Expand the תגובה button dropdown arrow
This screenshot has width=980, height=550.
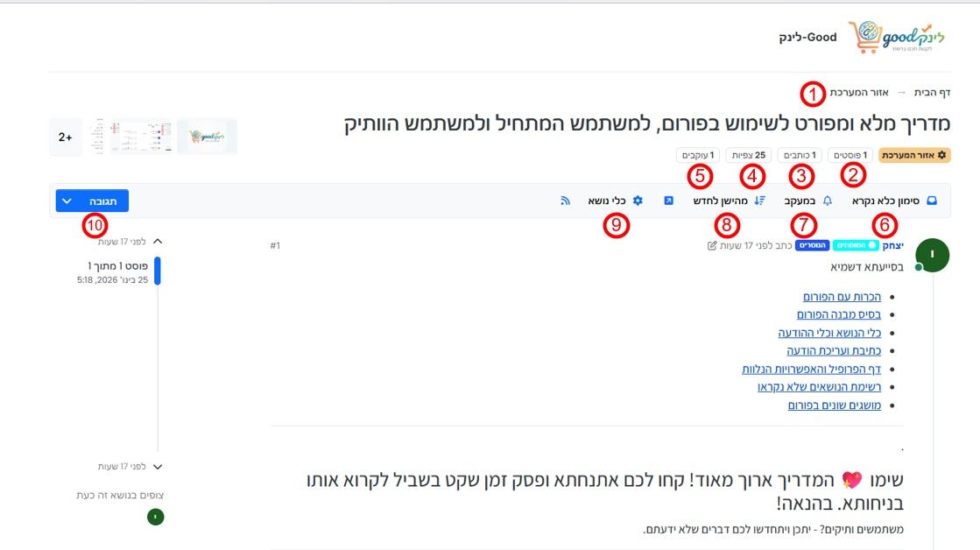tap(67, 201)
